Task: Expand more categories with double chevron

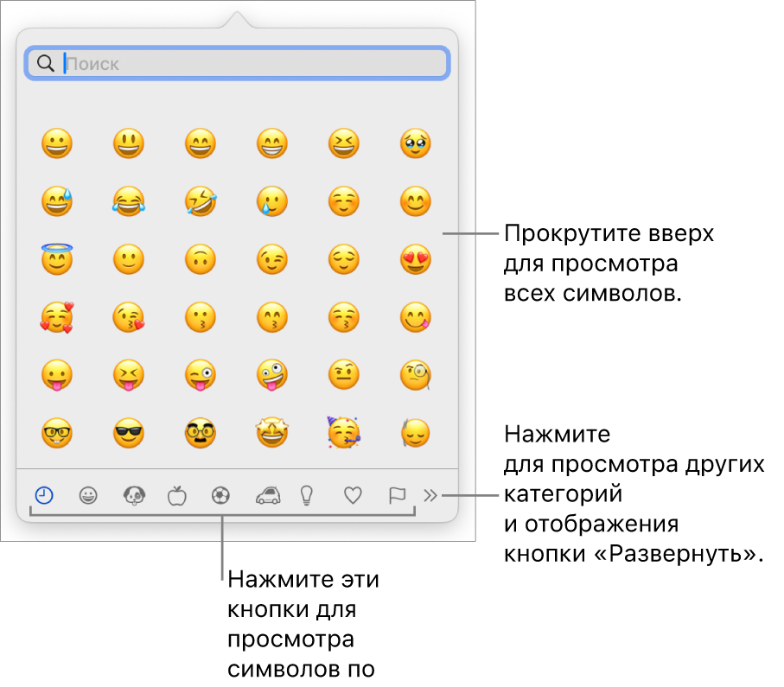Action: tap(430, 495)
